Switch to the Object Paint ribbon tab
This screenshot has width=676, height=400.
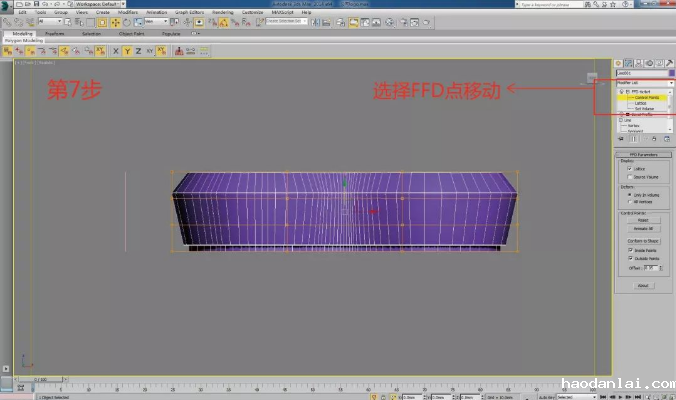tap(131, 34)
